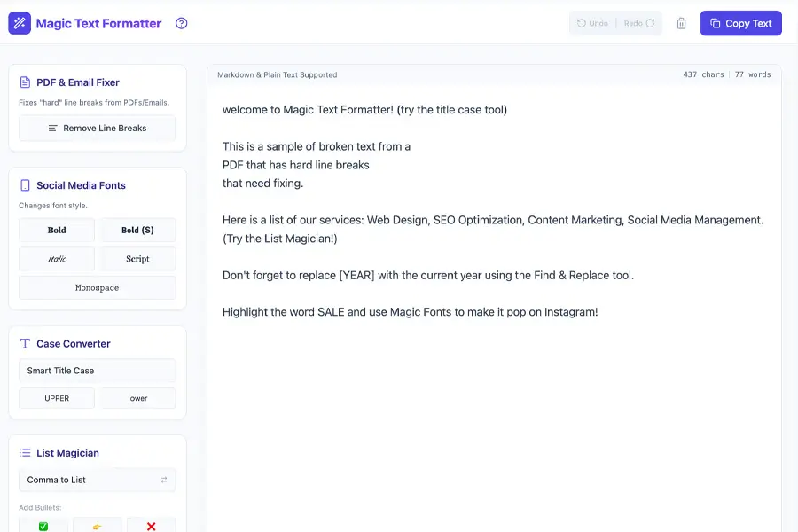Add pointing hand emoji bullets
The height and width of the screenshot is (532, 798).
97,526
